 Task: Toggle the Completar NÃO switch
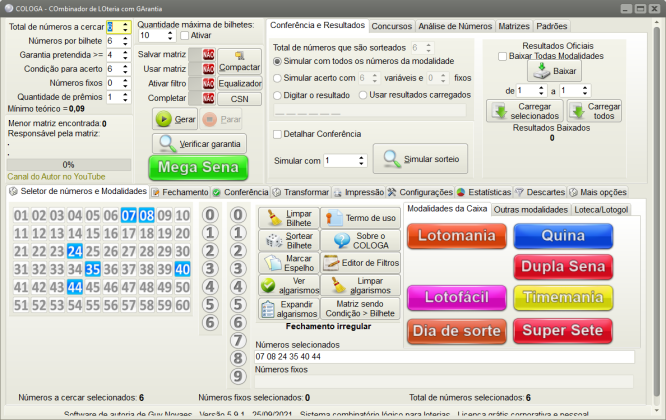[x=202, y=98]
